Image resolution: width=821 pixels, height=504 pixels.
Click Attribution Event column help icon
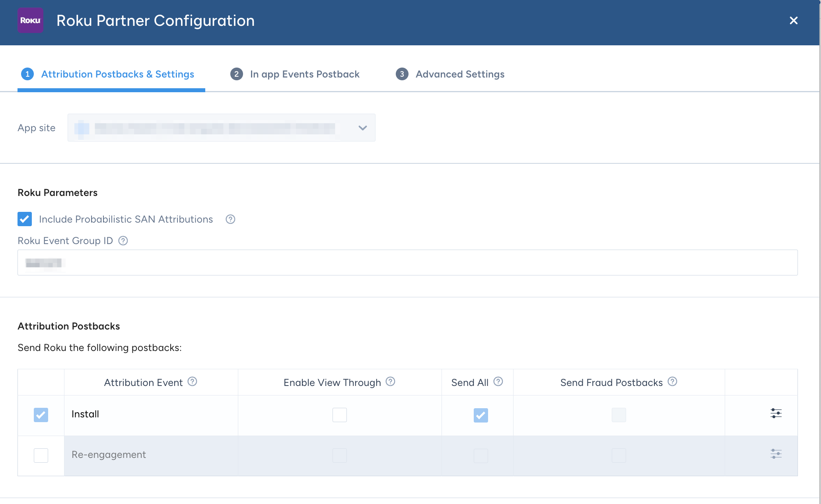[x=193, y=382]
